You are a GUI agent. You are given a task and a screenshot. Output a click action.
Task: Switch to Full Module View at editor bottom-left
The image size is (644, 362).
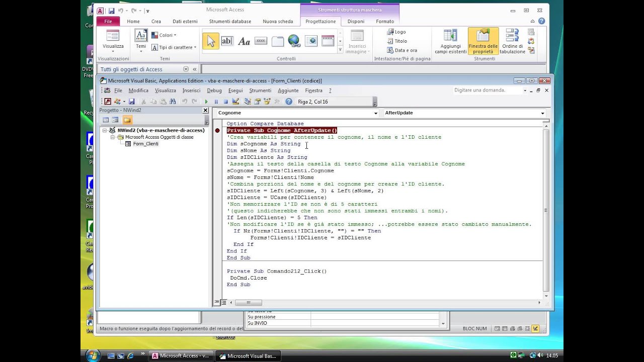click(223, 303)
